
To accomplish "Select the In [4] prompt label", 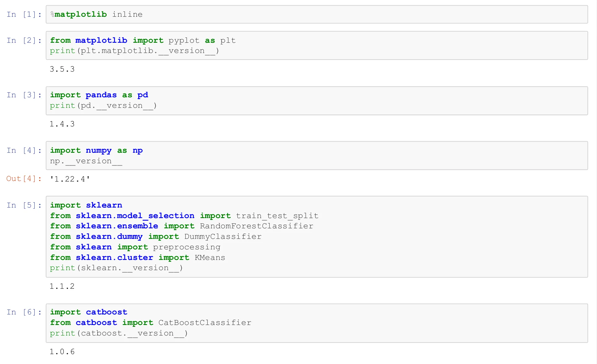I will click(24, 150).
